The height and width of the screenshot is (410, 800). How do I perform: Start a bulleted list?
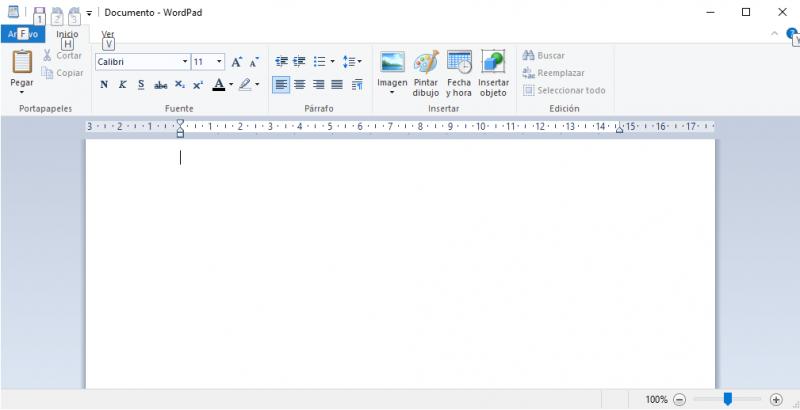[x=320, y=62]
